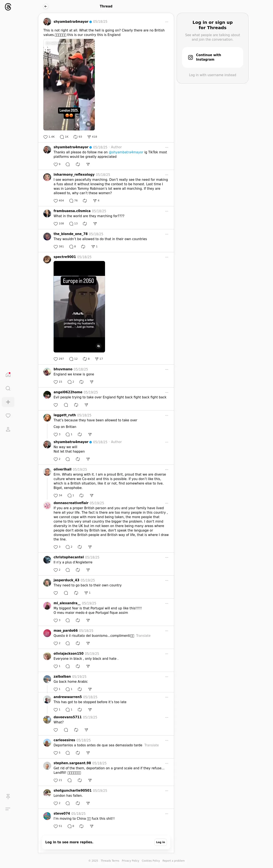
Task: Open Threads Terms in the footer
Action: coord(110,861)
